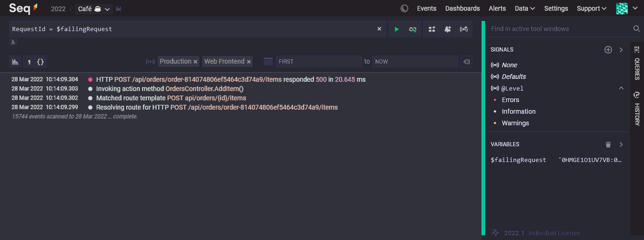The image size is (644, 240).
Task: Select the Defaults signal
Action: click(x=514, y=77)
